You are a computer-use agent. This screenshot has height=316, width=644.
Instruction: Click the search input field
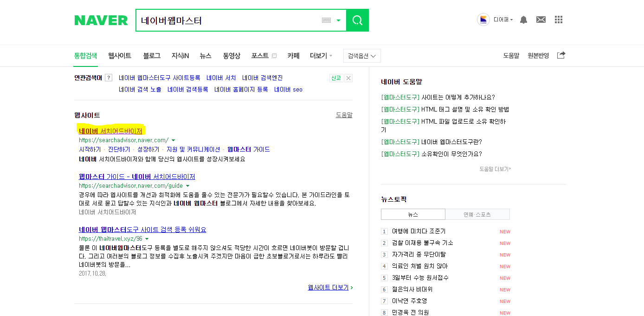pyautogui.click(x=227, y=20)
